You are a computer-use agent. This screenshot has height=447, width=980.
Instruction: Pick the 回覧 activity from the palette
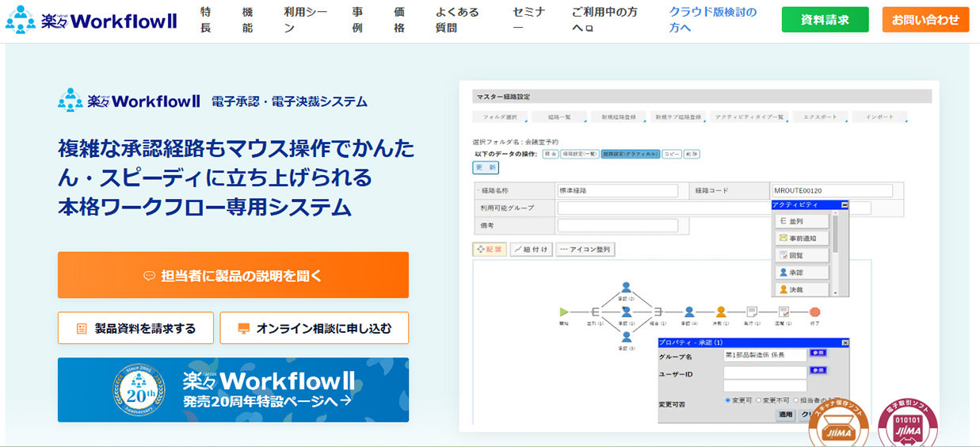pyautogui.click(x=803, y=256)
